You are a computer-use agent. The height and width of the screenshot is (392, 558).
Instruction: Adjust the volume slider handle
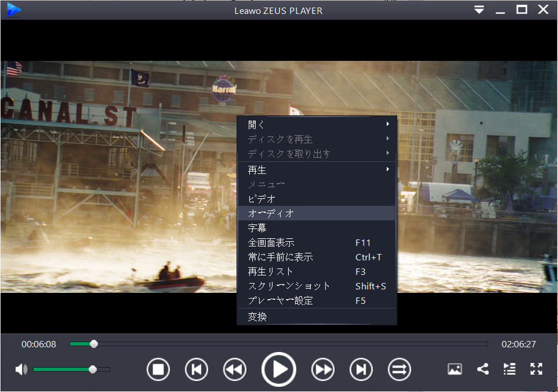point(93,369)
